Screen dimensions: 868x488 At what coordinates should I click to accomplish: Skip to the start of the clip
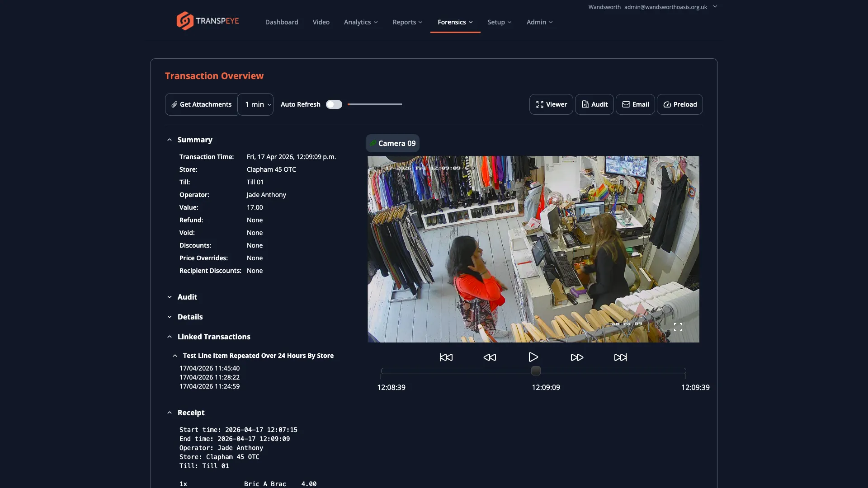[x=446, y=357]
